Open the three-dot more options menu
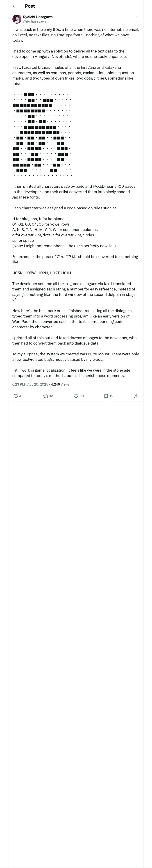 (x=138, y=17)
